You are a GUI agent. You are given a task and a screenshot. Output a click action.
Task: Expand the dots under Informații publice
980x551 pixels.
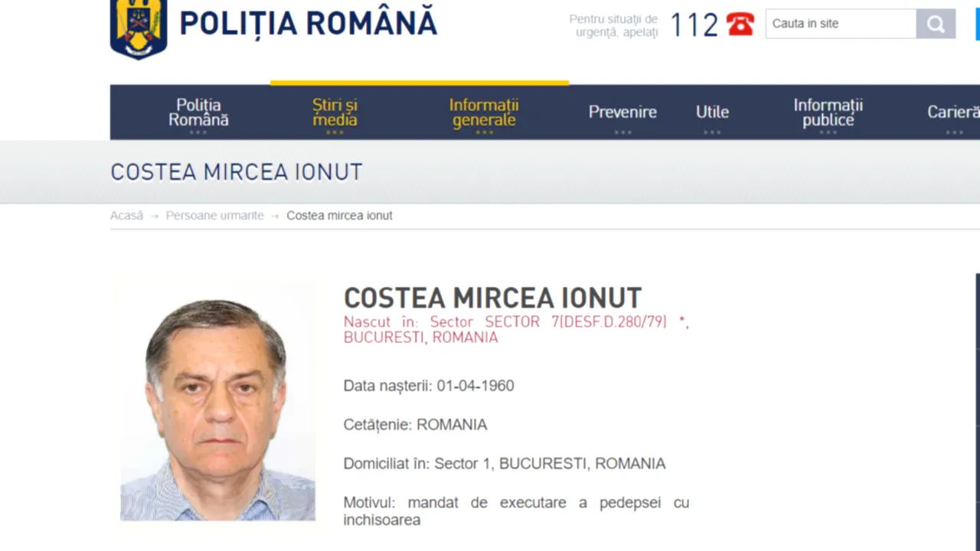(x=828, y=132)
